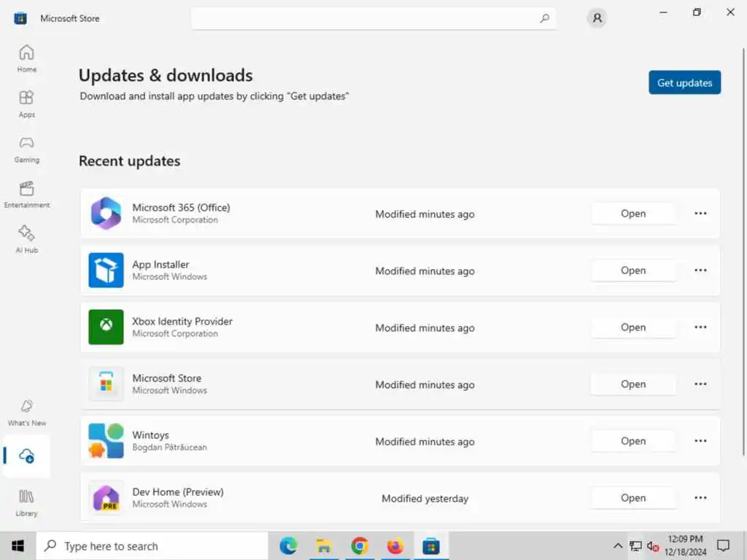This screenshot has height=560, width=747.
Task: Click the Xbox Identity Provider app icon
Action: click(x=106, y=327)
